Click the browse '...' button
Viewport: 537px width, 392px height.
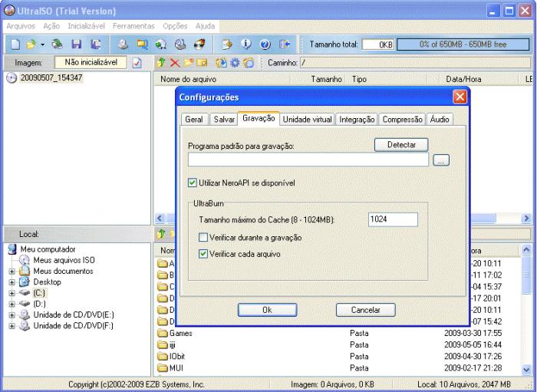click(441, 160)
